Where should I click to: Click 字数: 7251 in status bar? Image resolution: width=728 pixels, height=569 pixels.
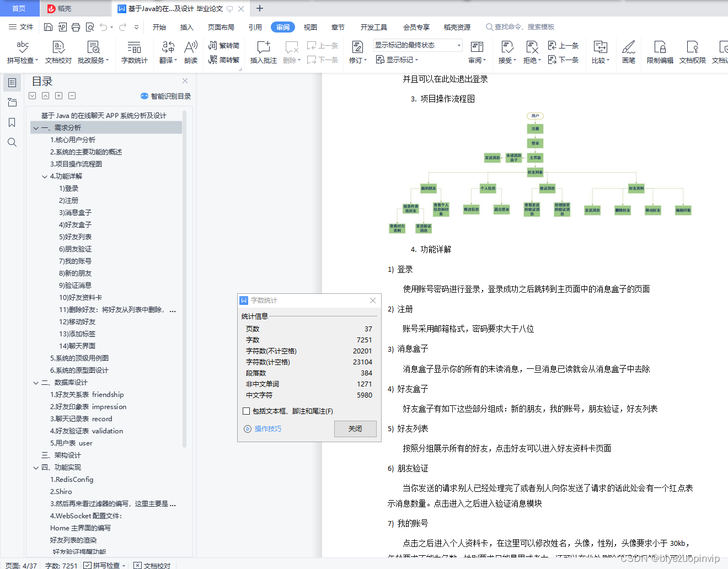[x=61, y=565]
